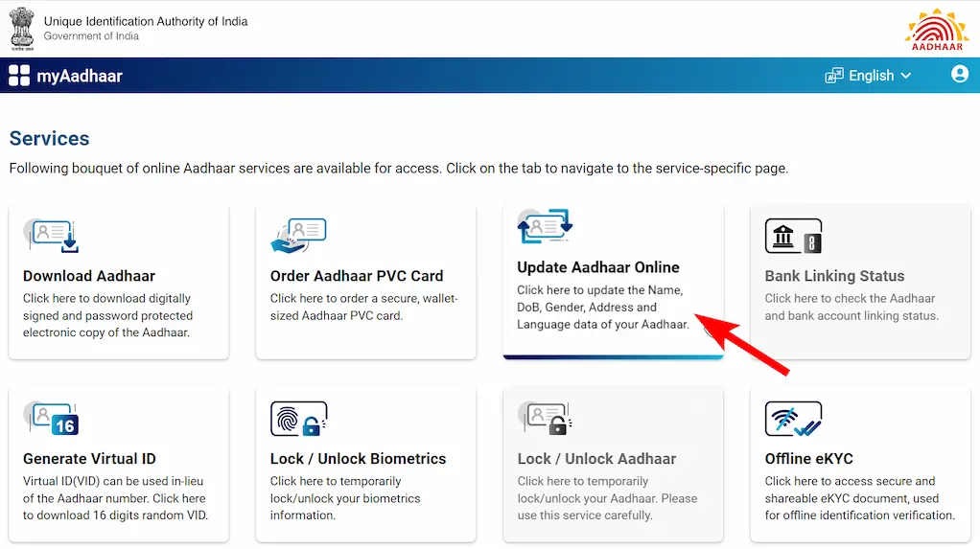The width and height of the screenshot is (980, 549).
Task: Click the Generate Virtual ID icon
Action: pyautogui.click(x=51, y=419)
